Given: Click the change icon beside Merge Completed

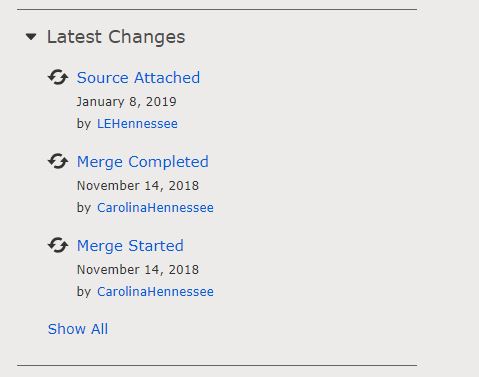Looking at the screenshot, I should [x=58, y=161].
